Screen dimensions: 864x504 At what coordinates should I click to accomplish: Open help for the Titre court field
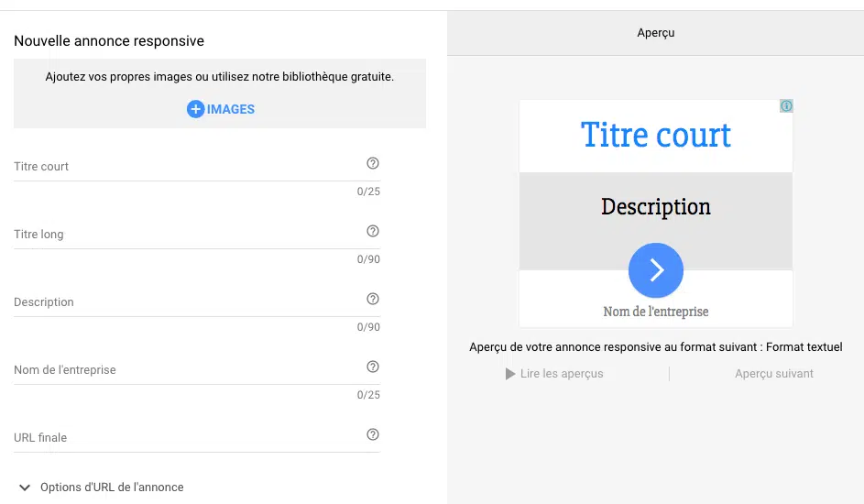tap(373, 163)
